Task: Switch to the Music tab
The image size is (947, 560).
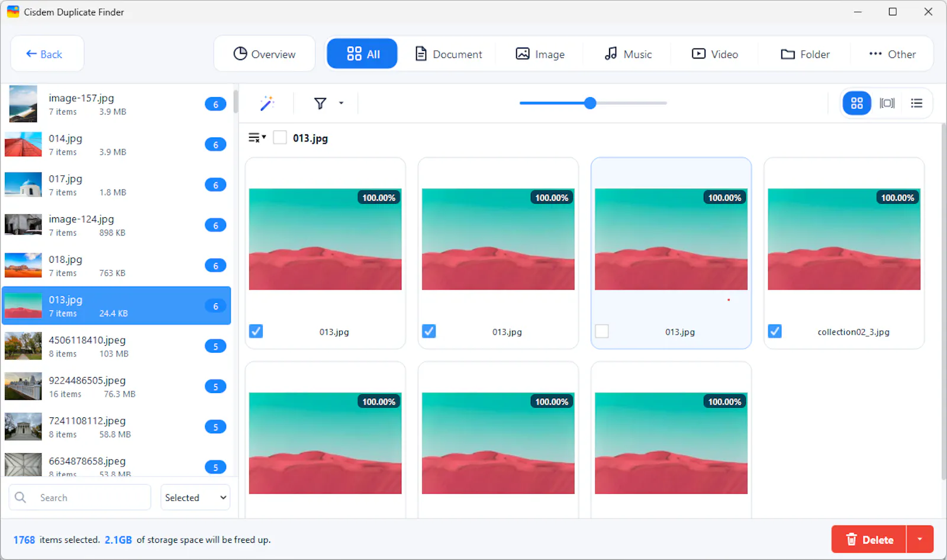Action: (627, 54)
